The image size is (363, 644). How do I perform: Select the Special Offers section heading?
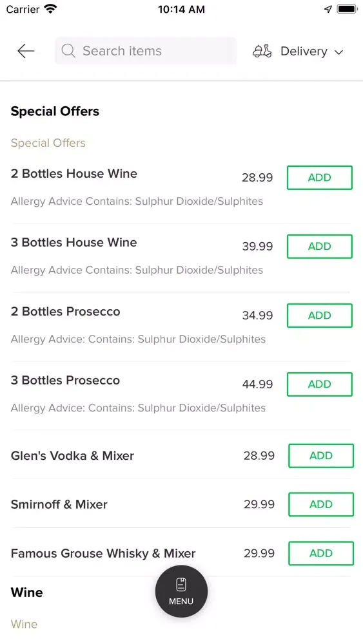(55, 111)
